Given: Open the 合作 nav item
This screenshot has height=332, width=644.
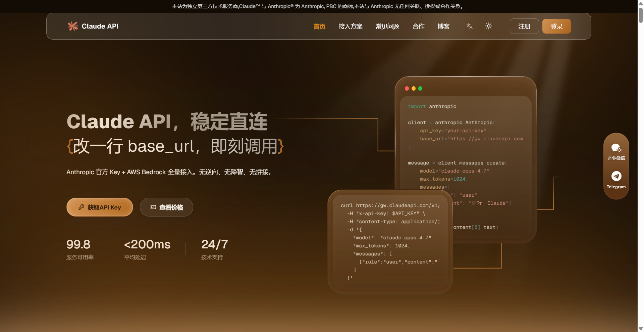Looking at the screenshot, I should 418,27.
